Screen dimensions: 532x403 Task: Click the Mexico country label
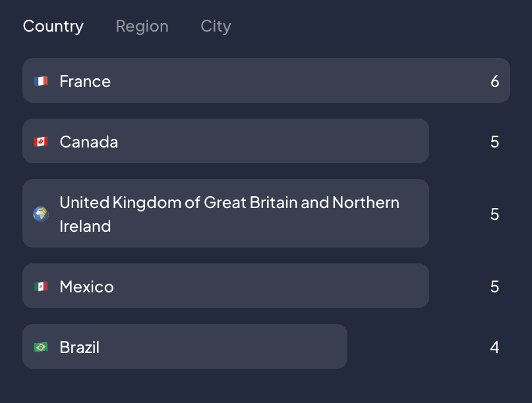click(x=86, y=286)
